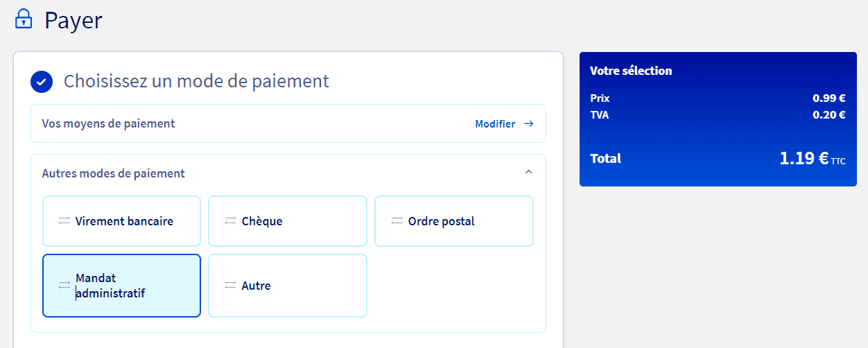Open Modifier link for payment methods
Viewport: 868px width, 348px height.
tap(495, 124)
